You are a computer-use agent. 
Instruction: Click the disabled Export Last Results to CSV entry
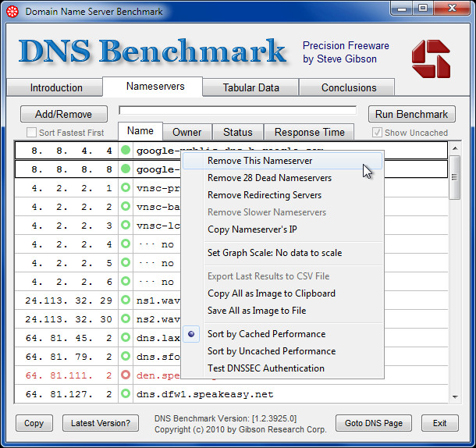[282, 276]
